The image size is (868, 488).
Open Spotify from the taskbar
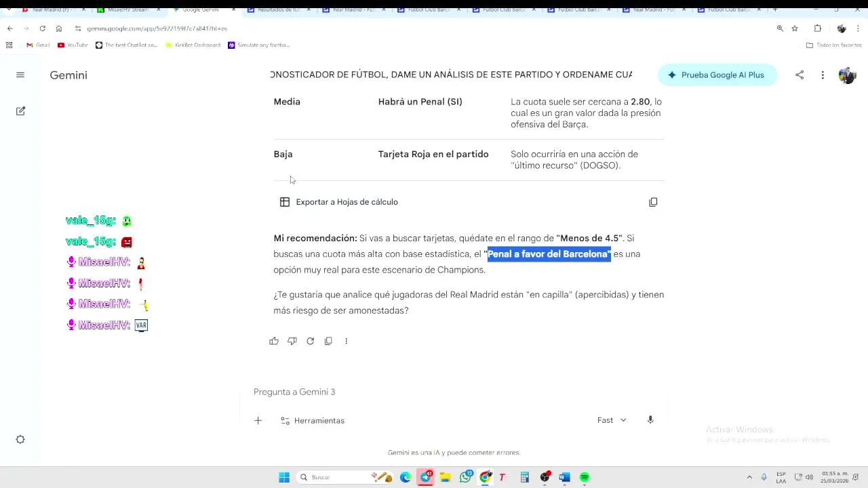pyautogui.click(x=585, y=477)
